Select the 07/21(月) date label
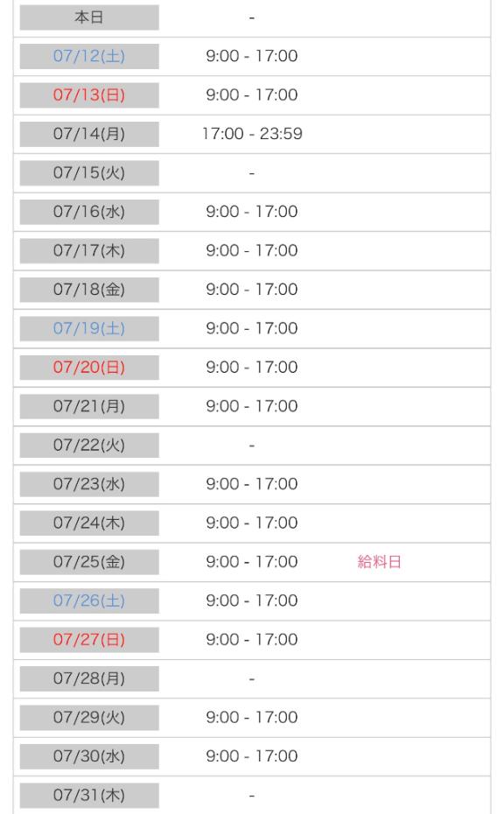504x814 pixels. click(x=89, y=406)
